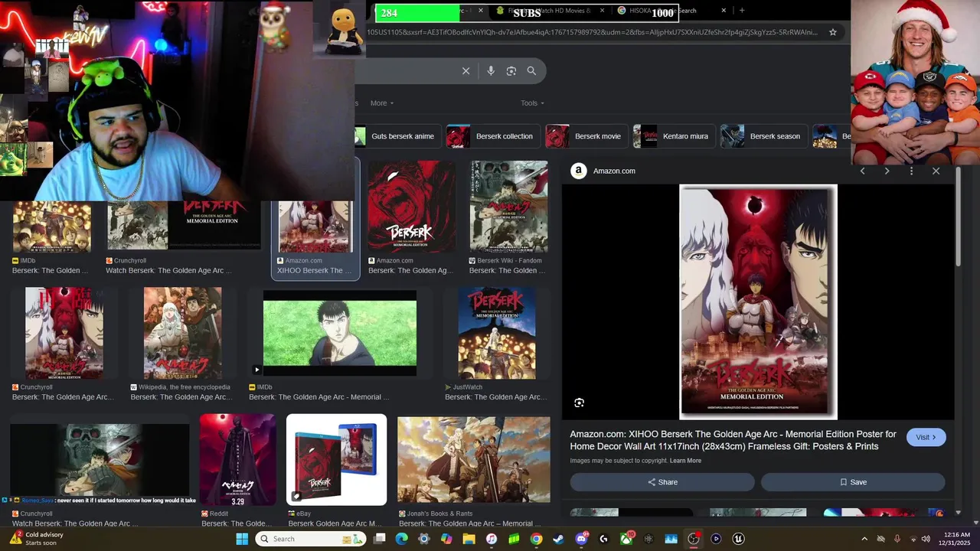
Task: Open Apple Music taskbar icon
Action: [x=492, y=539]
